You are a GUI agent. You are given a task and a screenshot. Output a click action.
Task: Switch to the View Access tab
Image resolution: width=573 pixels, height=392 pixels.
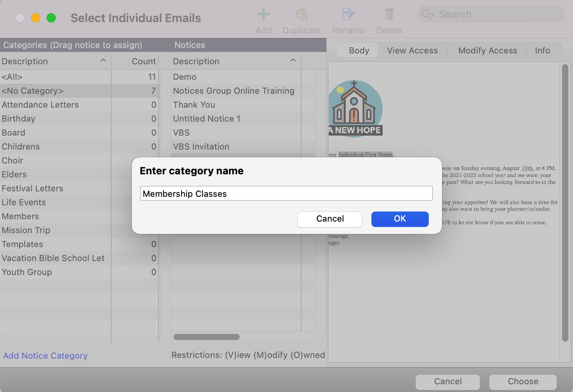[412, 50]
